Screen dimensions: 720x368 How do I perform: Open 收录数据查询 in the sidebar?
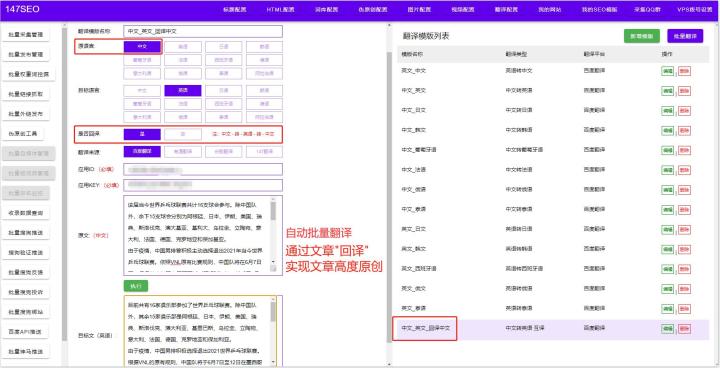[26, 213]
